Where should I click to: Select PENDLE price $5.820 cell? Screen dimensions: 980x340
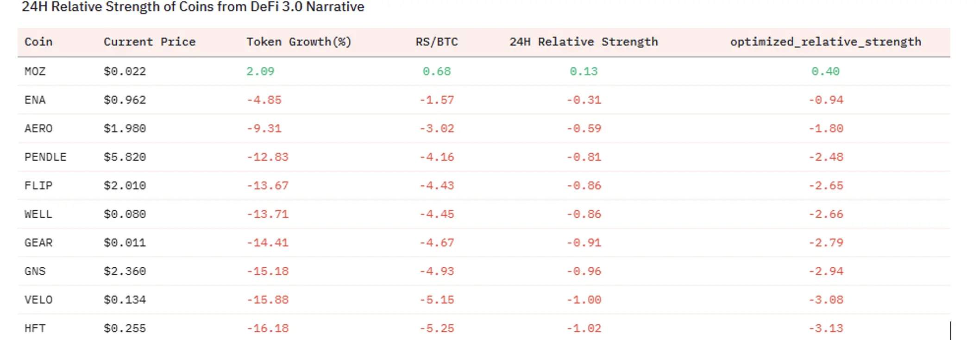pos(125,157)
